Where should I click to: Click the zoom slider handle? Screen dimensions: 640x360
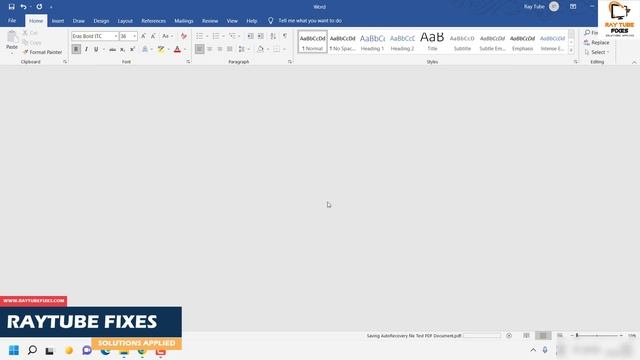577,336
